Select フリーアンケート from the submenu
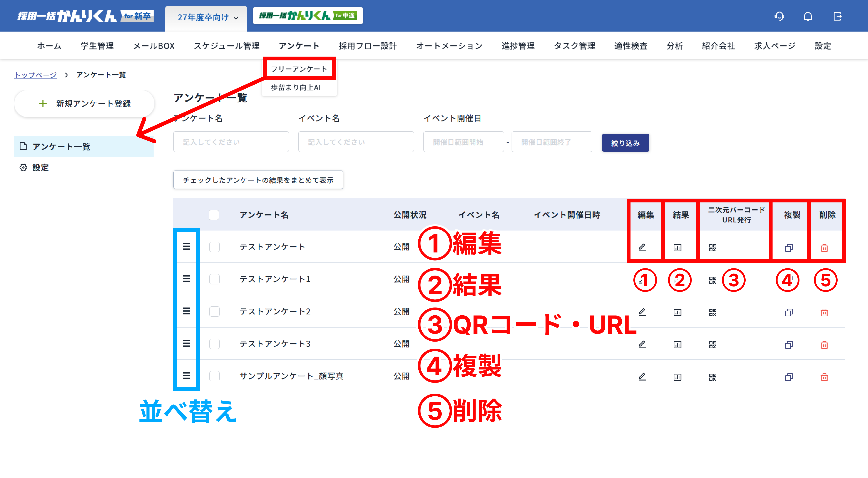Image resolution: width=868 pixels, height=478 pixels. (299, 69)
